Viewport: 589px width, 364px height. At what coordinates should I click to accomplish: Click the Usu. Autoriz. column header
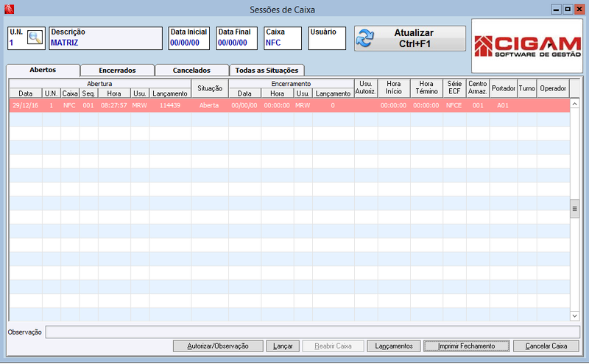(365, 88)
